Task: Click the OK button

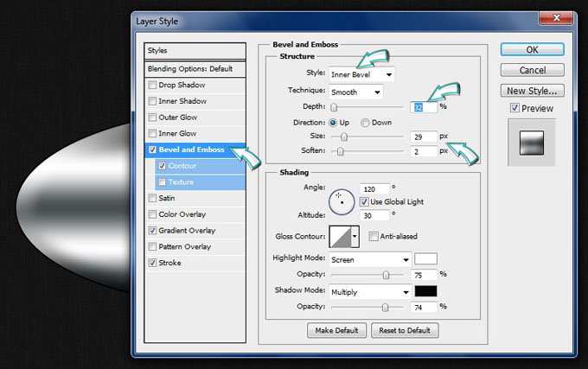Action: (x=532, y=49)
